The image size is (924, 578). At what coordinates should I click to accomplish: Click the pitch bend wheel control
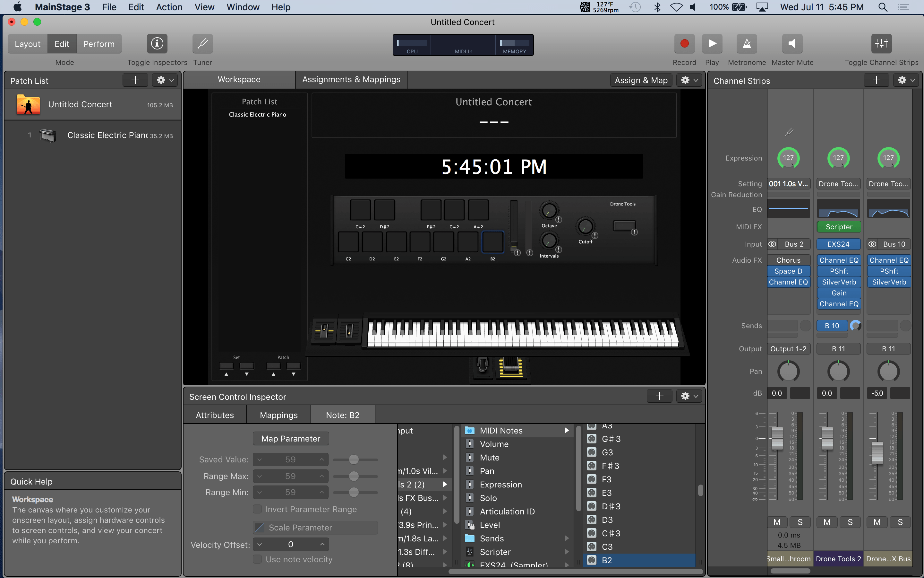point(325,330)
